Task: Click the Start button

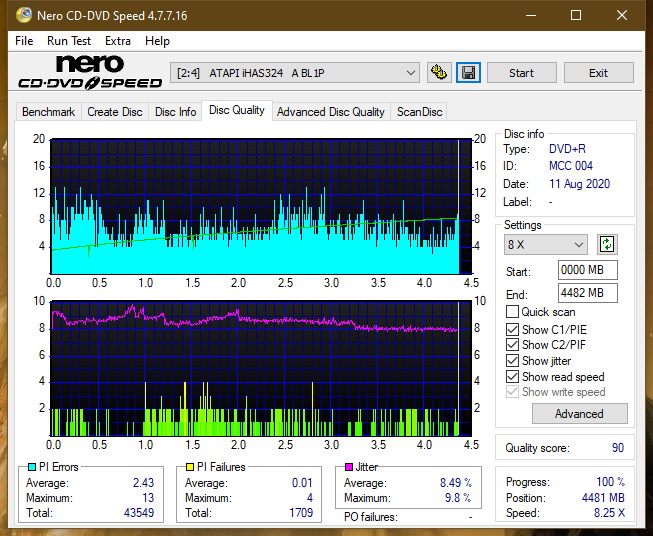Action: tap(521, 73)
